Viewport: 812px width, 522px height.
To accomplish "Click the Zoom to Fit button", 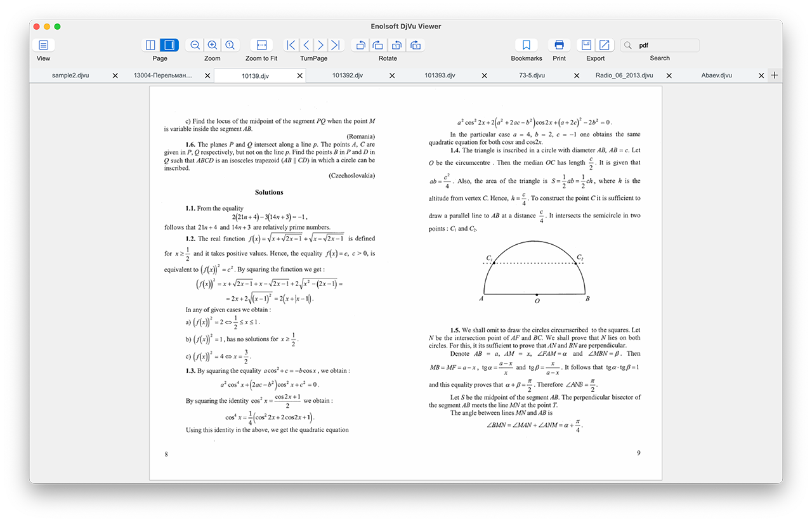I will point(261,45).
